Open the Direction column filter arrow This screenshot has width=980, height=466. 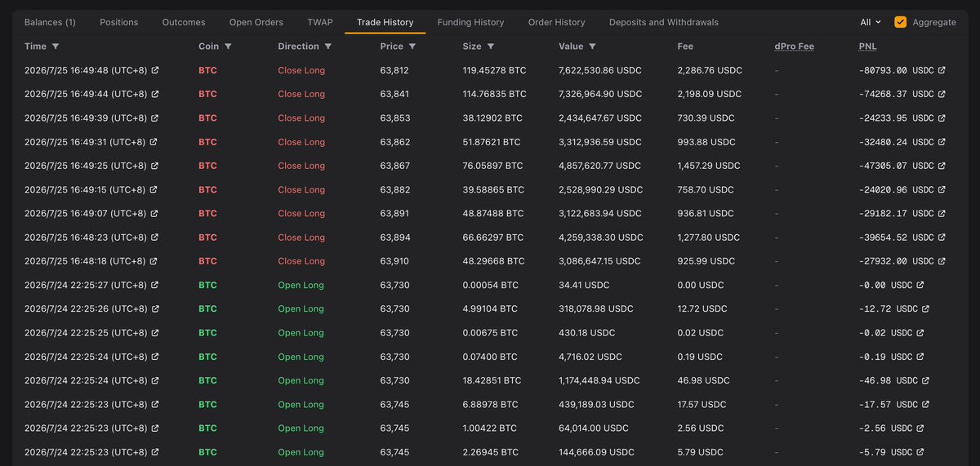[328, 47]
